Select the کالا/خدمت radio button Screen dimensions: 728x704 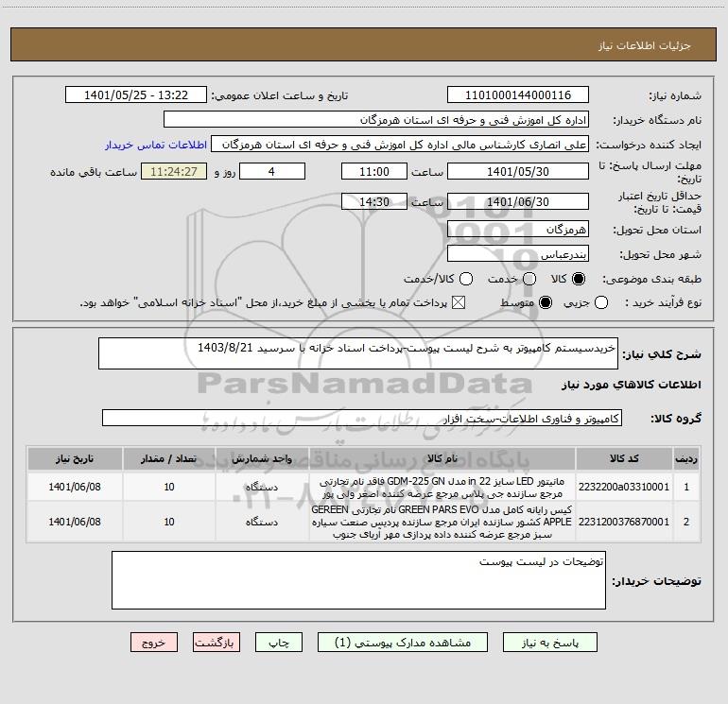[x=466, y=279]
